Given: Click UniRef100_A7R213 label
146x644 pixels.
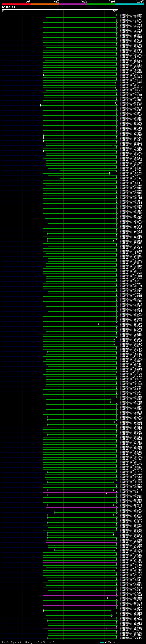Looking at the screenshot, I should click(x=131, y=263).
